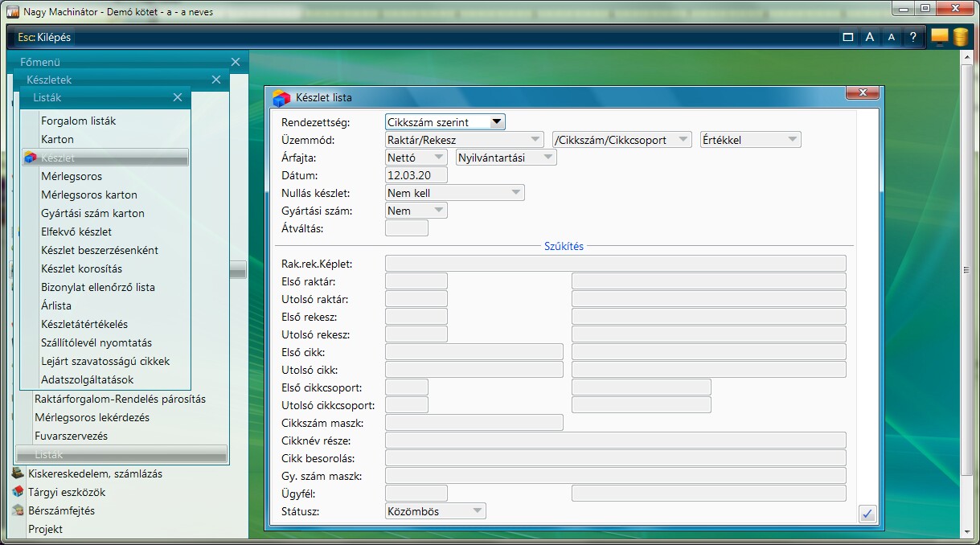Screen dimensions: 980x545
Task: Click the window rectangle icon in toolbar
Action: 847,37
